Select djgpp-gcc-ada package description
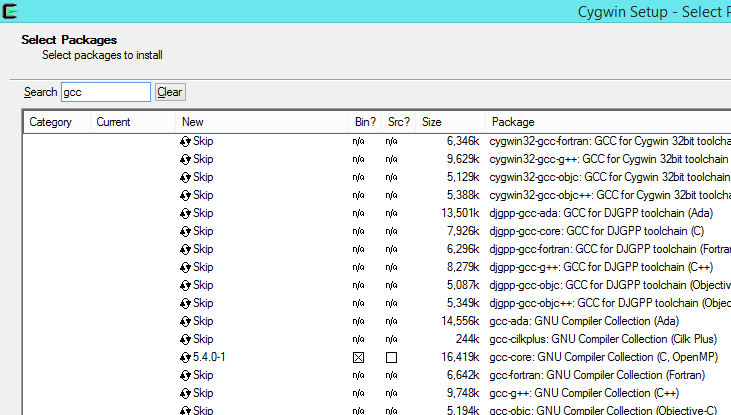 coord(601,213)
